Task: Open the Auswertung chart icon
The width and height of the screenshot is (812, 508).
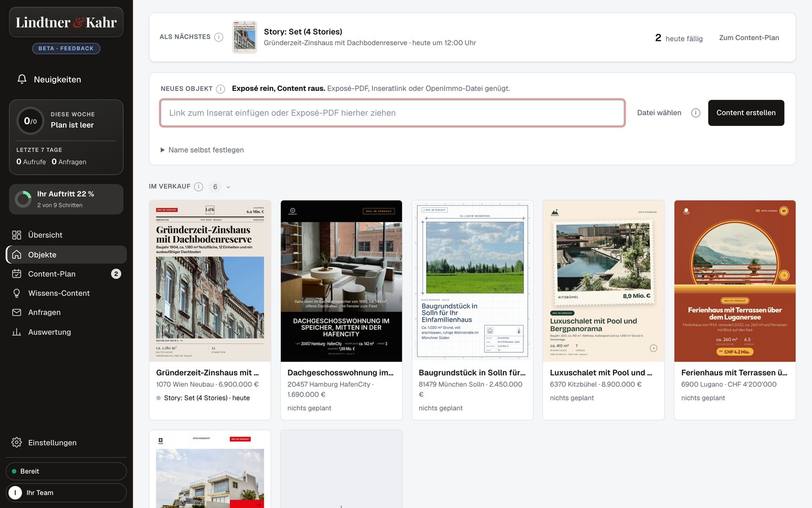Action: 17,332
